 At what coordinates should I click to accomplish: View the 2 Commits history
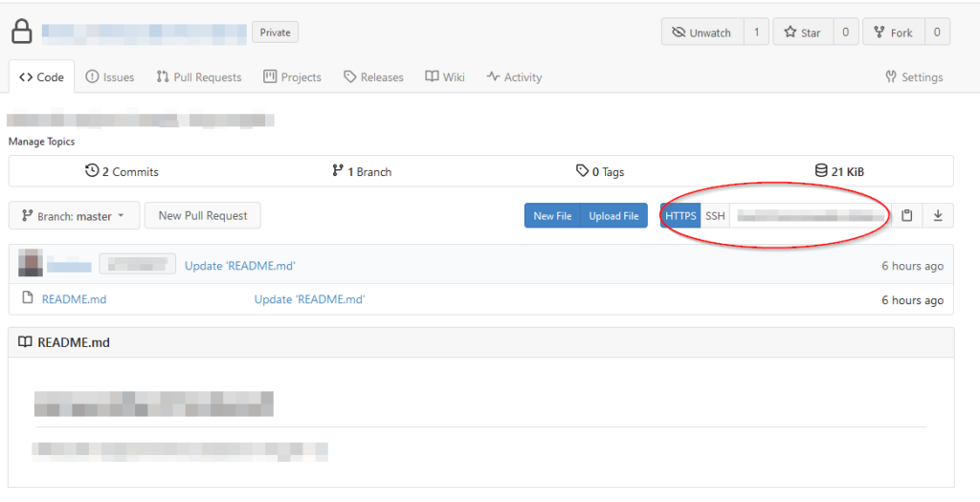click(122, 171)
